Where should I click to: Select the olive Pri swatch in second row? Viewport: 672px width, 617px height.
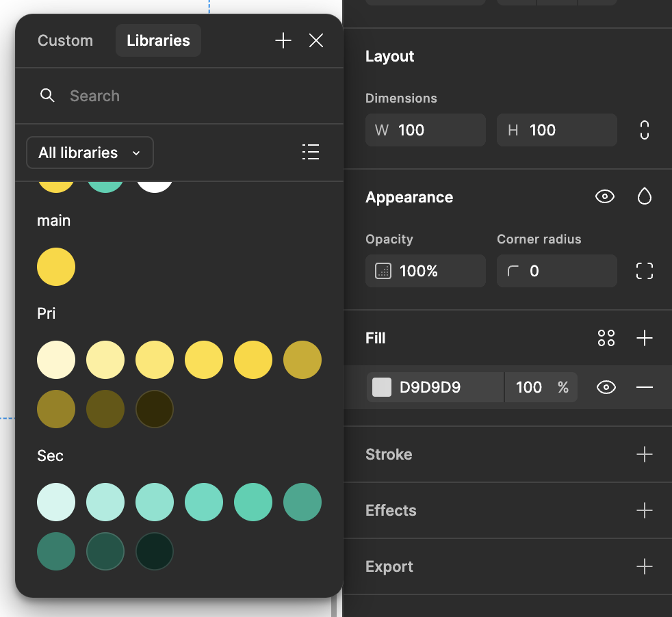[56, 409]
